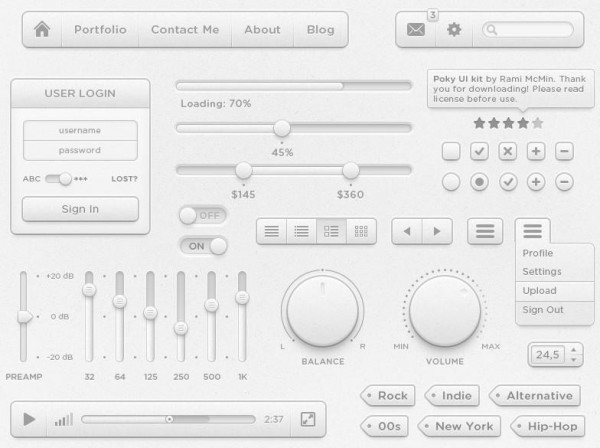
Task: Select the filled dot radio button
Action: 479,182
